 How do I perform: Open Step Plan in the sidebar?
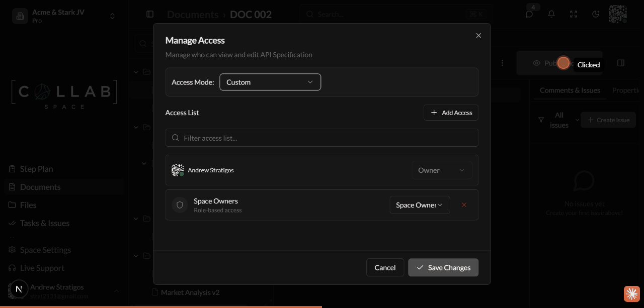coord(63,169)
